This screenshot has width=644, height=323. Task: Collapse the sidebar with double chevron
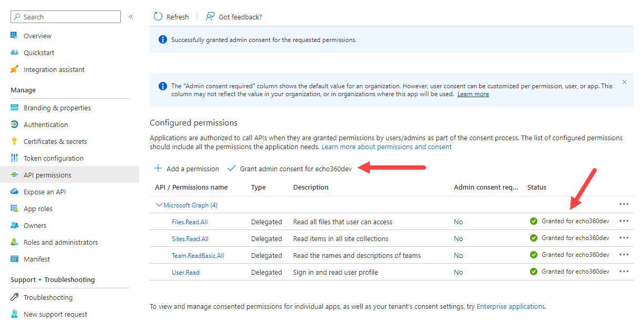(131, 17)
